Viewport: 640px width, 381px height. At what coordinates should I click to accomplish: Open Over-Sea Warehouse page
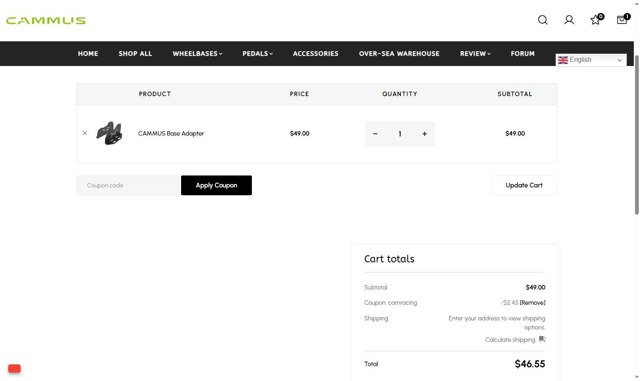click(x=399, y=53)
